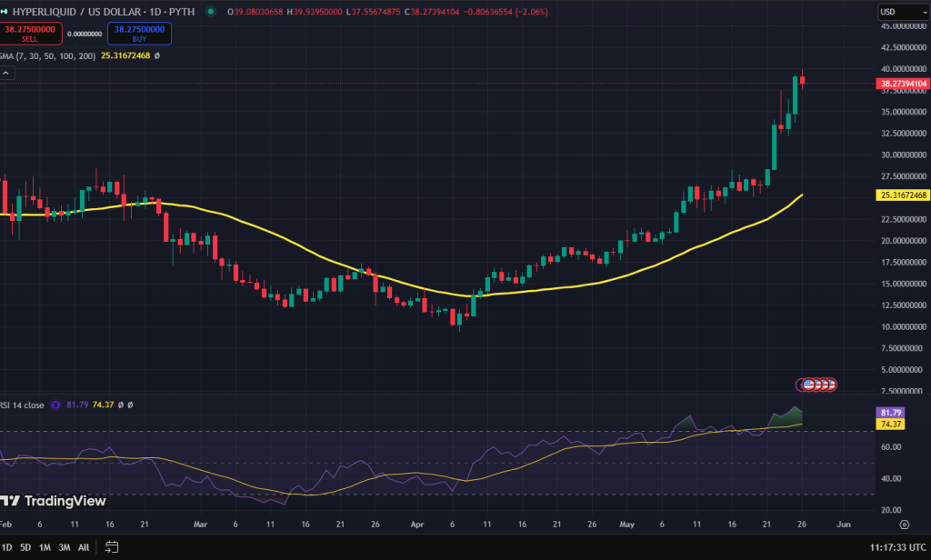931x560 pixels.
Task: Click yellow 74.37 RSI axis label
Action: coord(891,424)
